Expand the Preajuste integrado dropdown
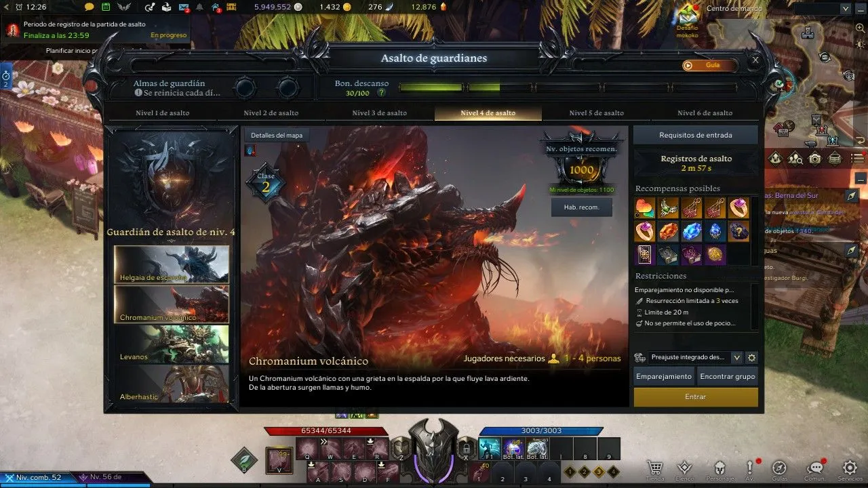 [x=737, y=357]
